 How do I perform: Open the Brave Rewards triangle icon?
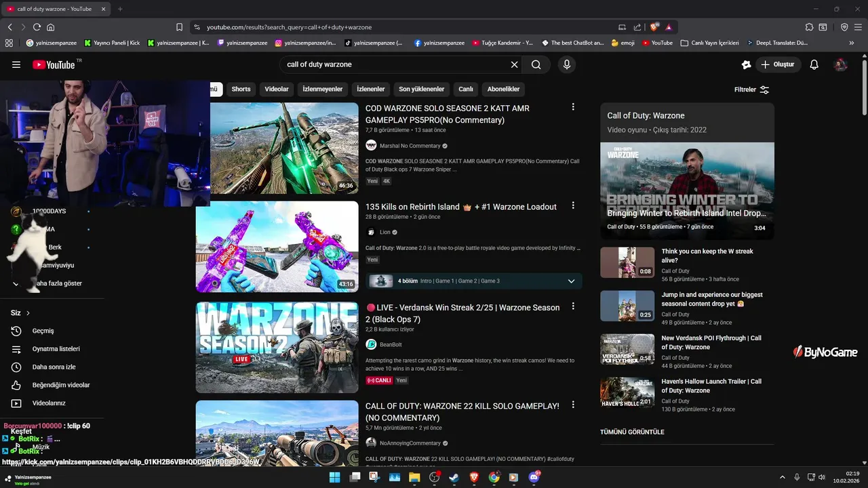click(669, 27)
